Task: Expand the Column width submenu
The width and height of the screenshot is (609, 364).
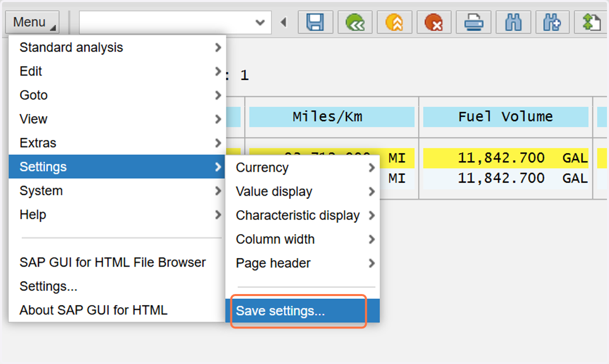Action: 302,239
